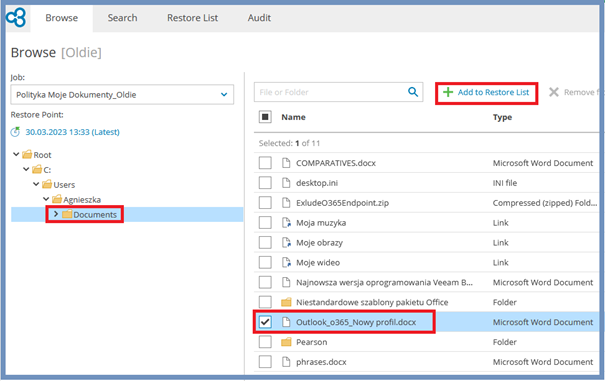Viewport: 605px width, 381px height.
Task: Check the COMPARATIVES.docx checkbox
Action: pyautogui.click(x=265, y=163)
